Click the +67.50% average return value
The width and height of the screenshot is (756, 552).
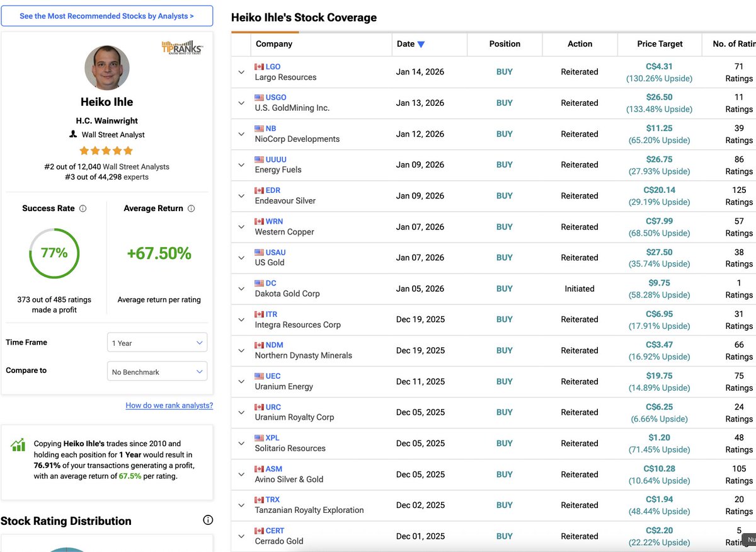click(x=159, y=253)
